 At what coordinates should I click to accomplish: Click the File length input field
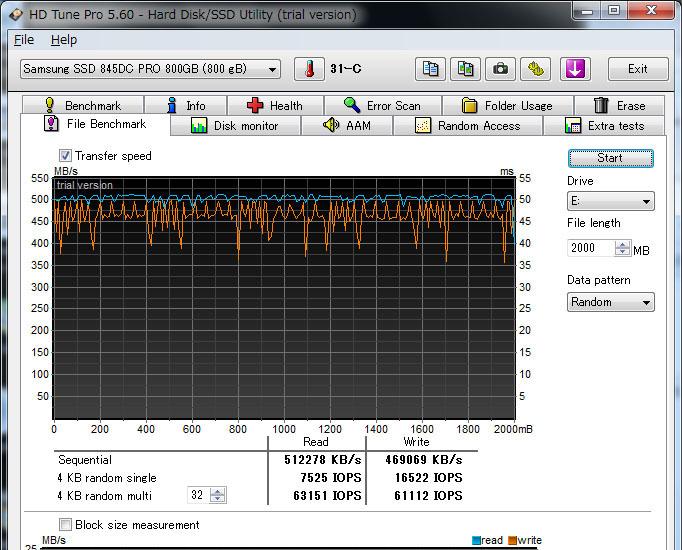(590, 248)
